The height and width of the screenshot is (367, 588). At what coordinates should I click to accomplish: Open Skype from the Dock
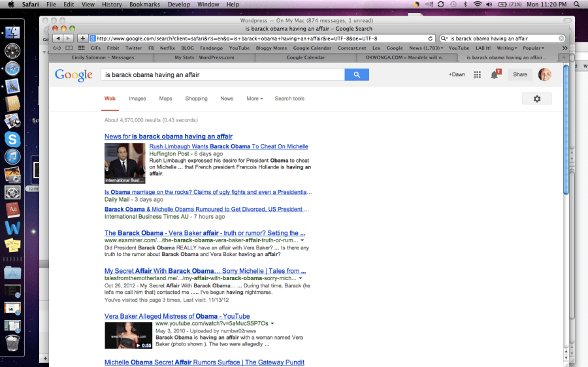pos(12,139)
